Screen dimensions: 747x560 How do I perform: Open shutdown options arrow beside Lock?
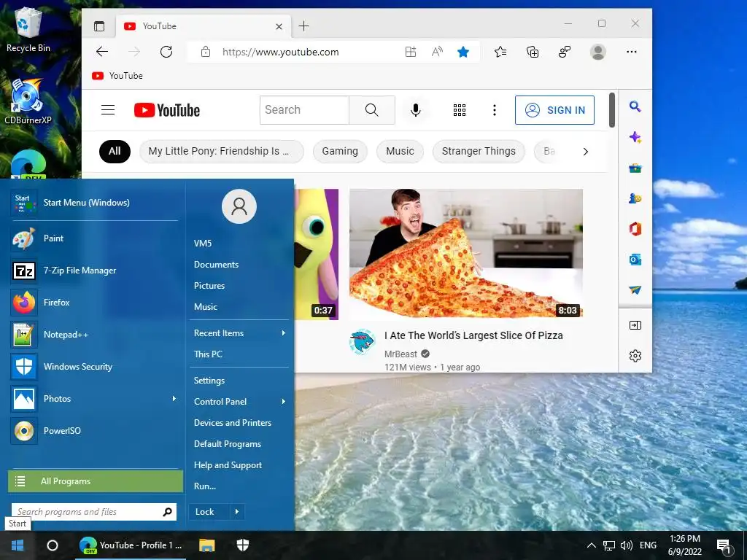[x=237, y=512]
